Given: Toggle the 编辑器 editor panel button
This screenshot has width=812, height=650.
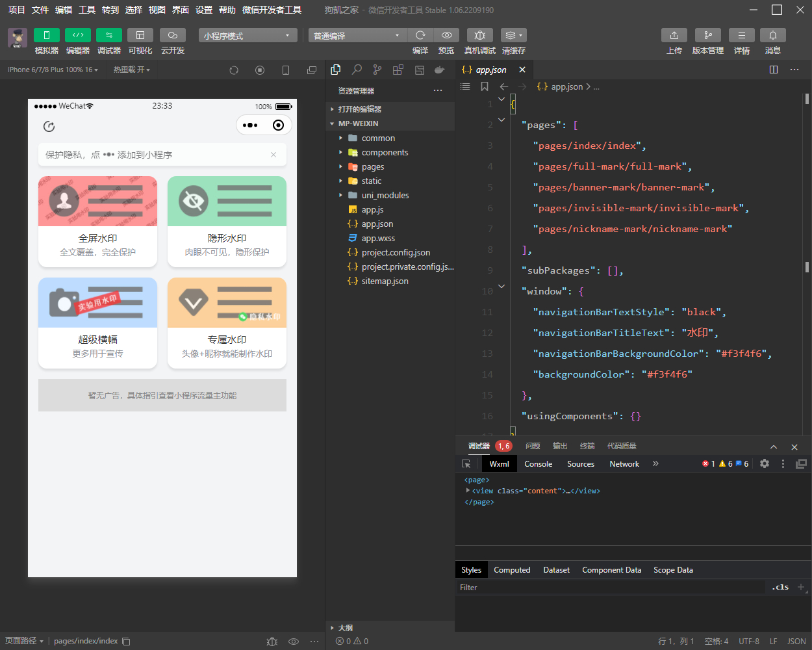Looking at the screenshot, I should (77, 35).
